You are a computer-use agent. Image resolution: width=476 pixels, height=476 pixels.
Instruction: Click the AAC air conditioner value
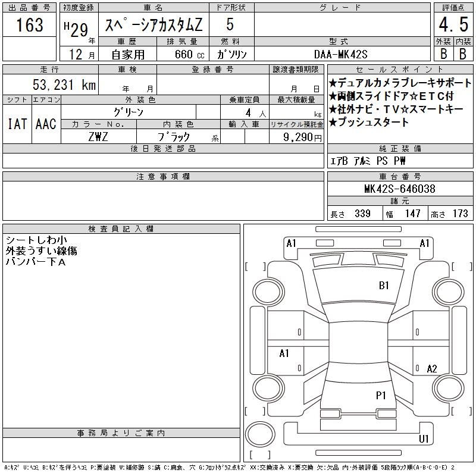click(x=46, y=124)
